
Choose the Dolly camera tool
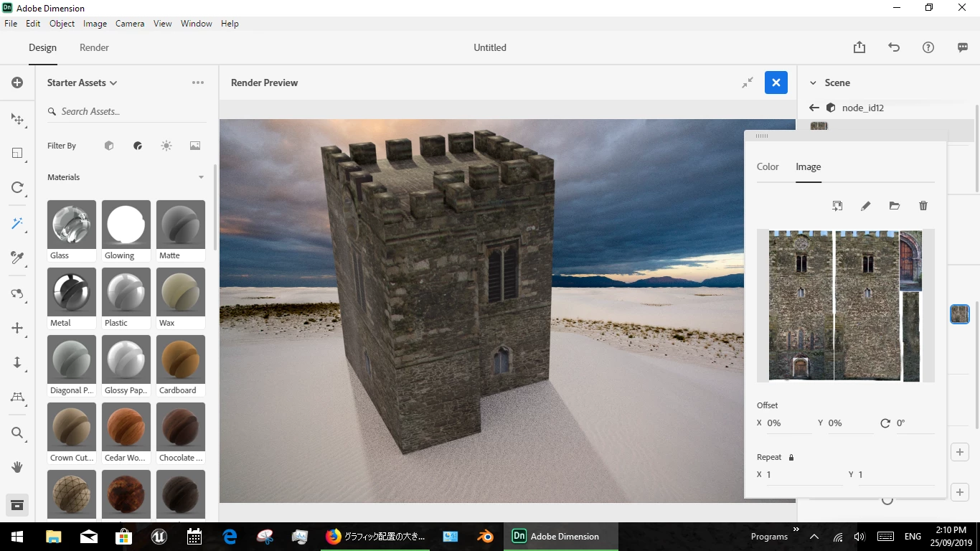click(17, 362)
